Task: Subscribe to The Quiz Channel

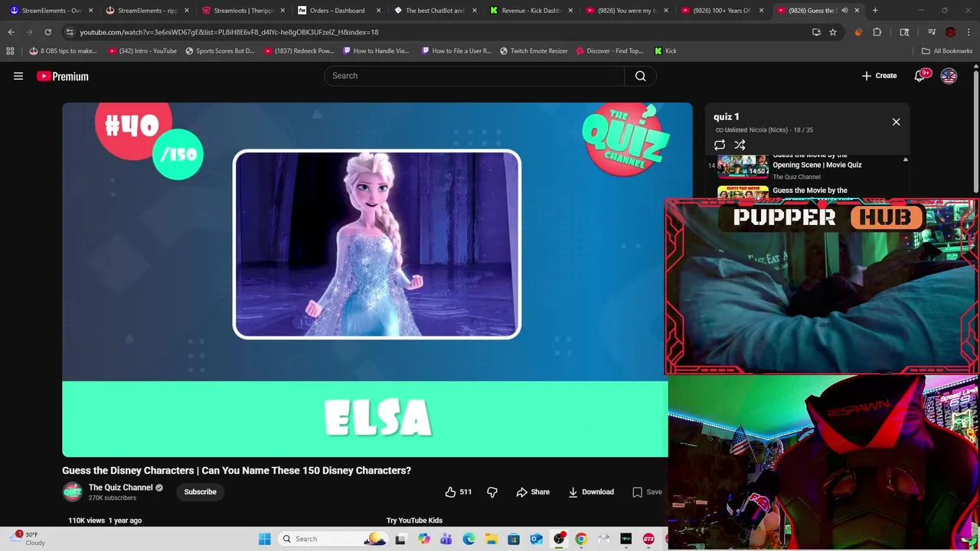Action: coord(200,492)
